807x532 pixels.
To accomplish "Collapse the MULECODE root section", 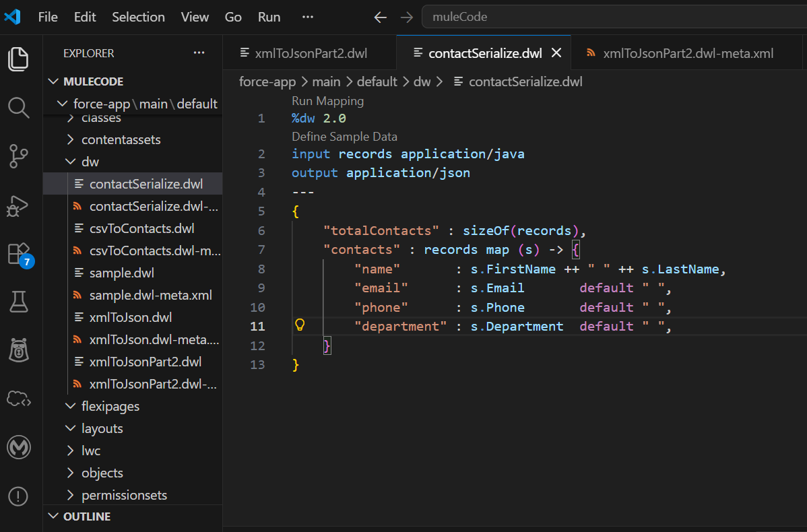I will [x=93, y=81].
